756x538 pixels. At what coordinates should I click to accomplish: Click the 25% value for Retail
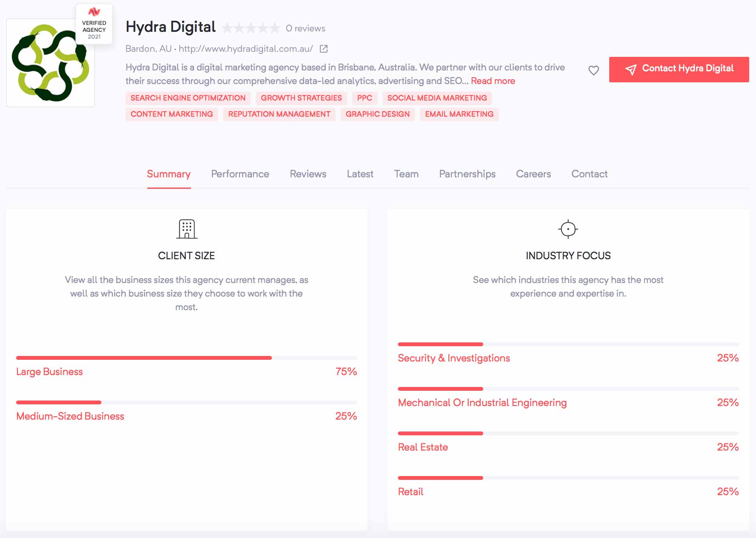(728, 492)
